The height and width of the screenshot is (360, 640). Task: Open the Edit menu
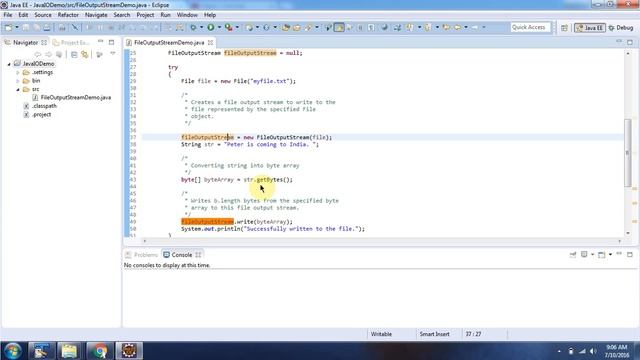point(23,15)
